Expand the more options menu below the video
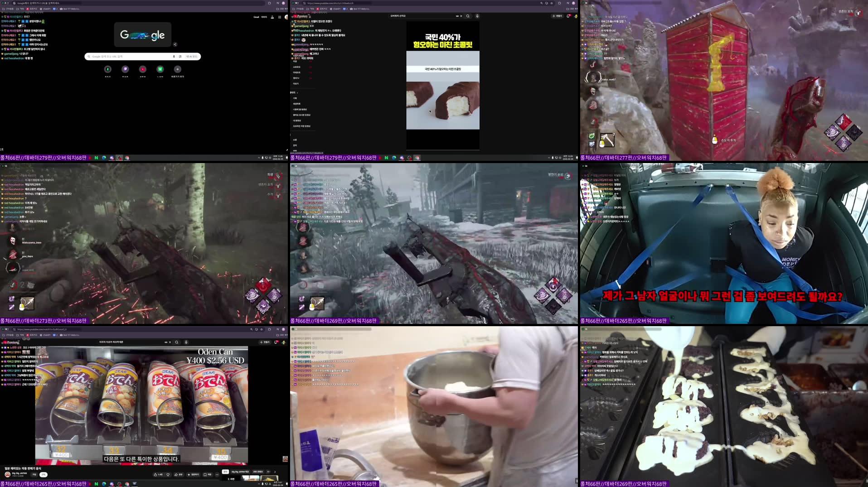 tap(217, 474)
